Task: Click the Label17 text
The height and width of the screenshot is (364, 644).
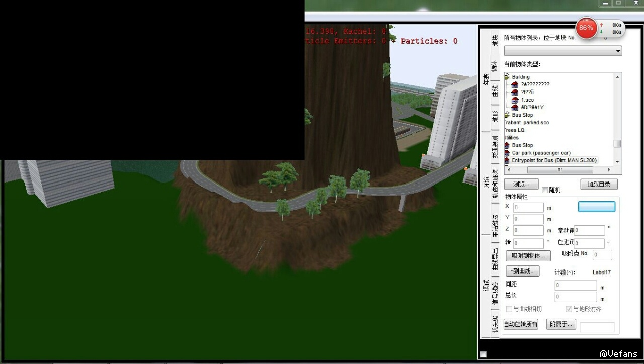Action: click(x=602, y=272)
